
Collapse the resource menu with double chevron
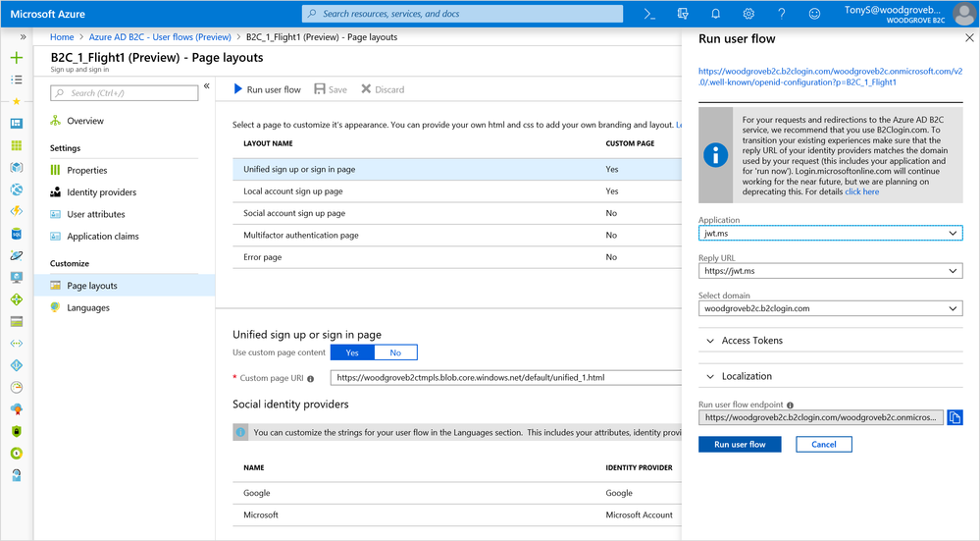pyautogui.click(x=207, y=86)
